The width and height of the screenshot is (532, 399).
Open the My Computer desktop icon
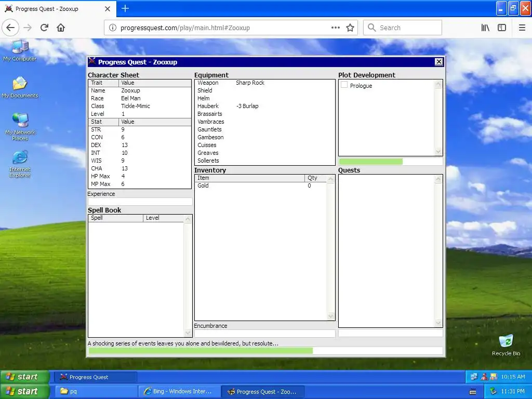(x=20, y=51)
